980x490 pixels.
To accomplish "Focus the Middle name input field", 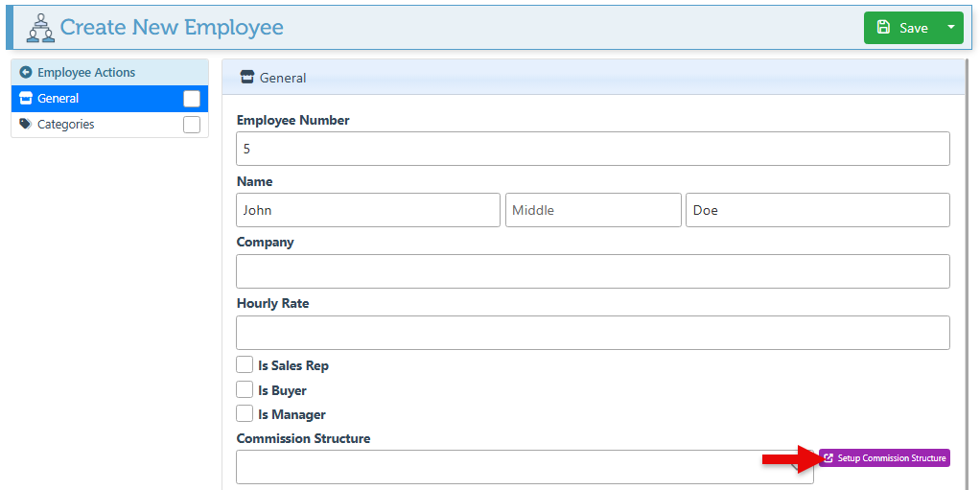I will tap(593, 210).
